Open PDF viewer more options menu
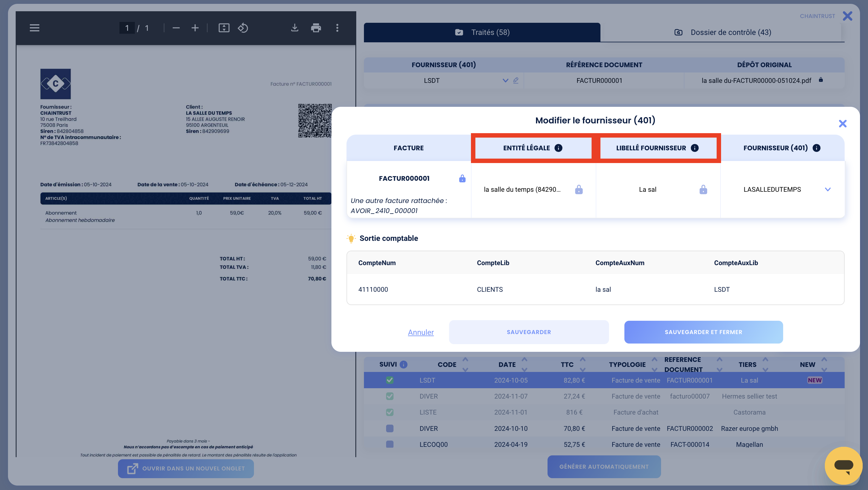Image resolution: width=868 pixels, height=490 pixels. pyautogui.click(x=337, y=28)
